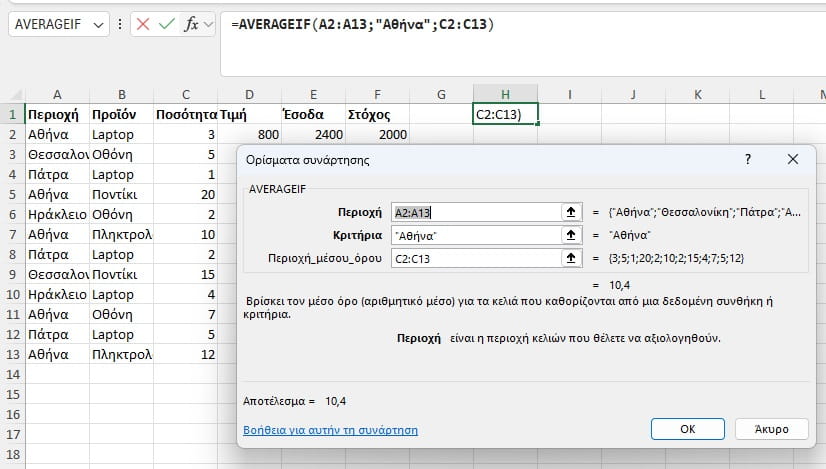
Task: Click the Κριτήρια input field
Action: pos(476,235)
